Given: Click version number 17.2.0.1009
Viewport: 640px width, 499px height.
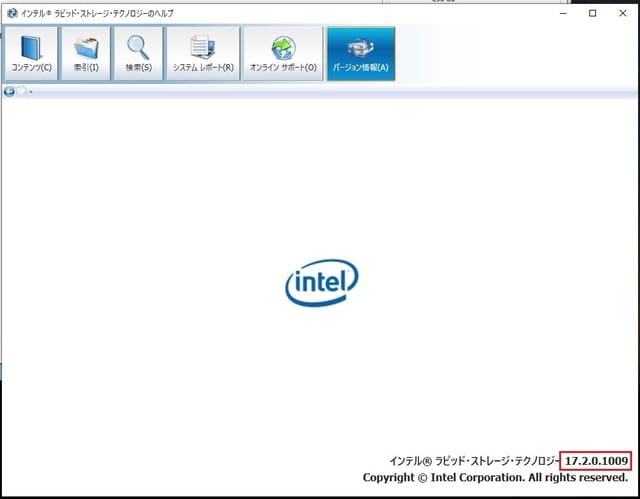Looking at the screenshot, I should point(596,461).
